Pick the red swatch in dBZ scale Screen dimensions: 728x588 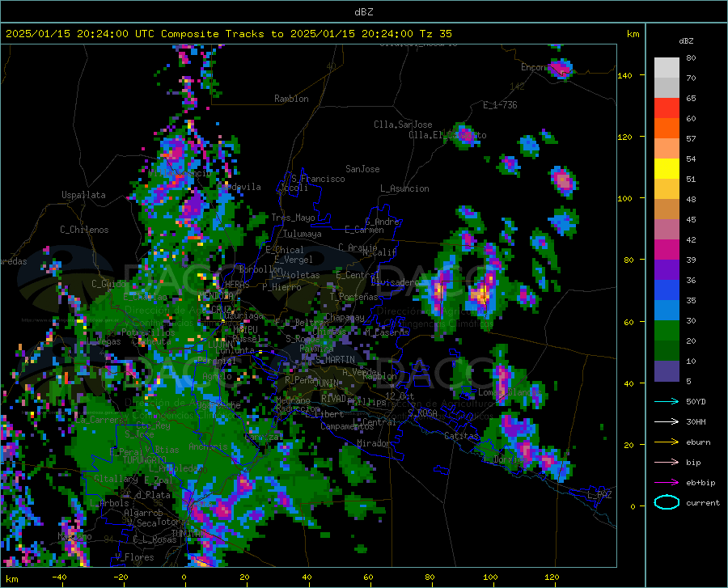point(667,108)
